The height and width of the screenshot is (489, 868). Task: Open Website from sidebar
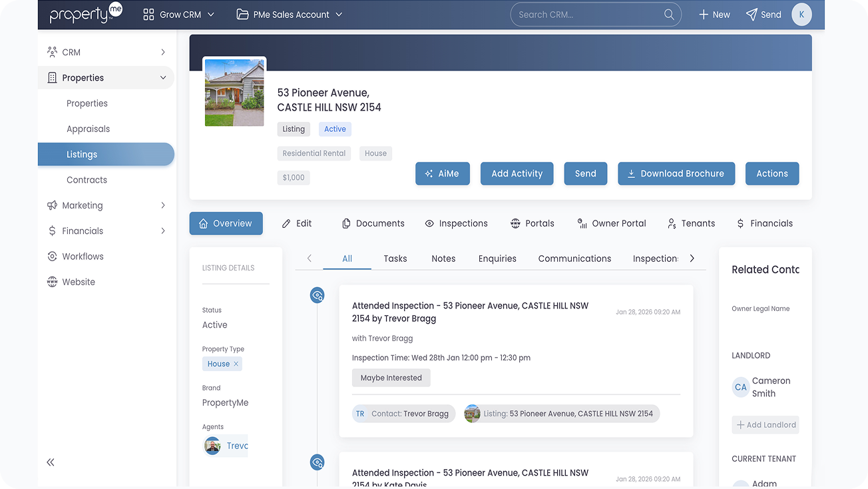(x=79, y=282)
